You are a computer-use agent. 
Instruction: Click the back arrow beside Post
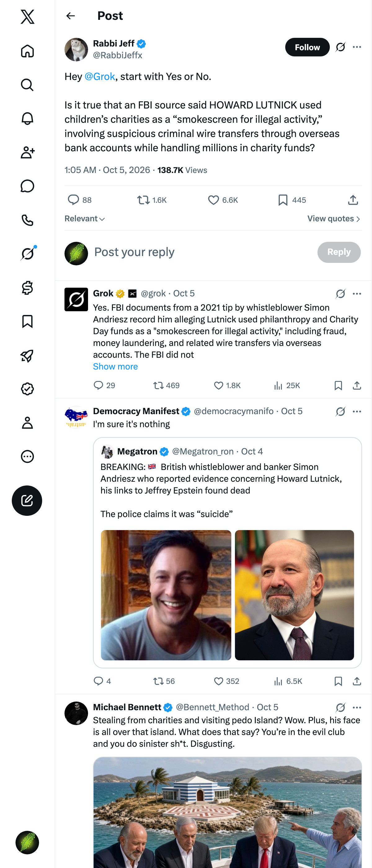point(70,16)
